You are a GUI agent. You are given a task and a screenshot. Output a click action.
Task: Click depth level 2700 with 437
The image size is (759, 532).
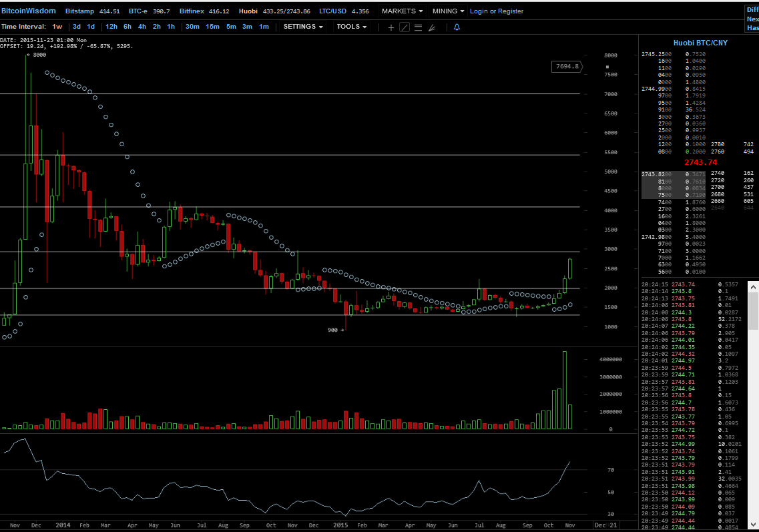click(x=732, y=187)
